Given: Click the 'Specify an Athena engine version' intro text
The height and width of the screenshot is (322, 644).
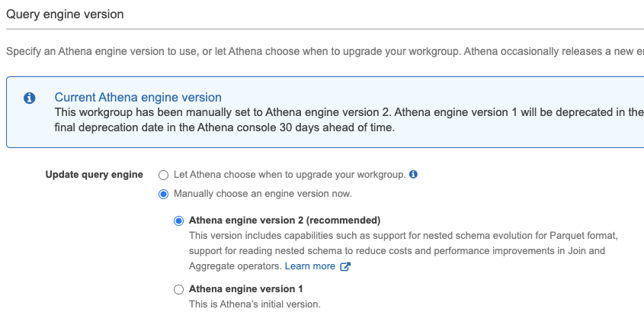Looking at the screenshot, I should click(x=305, y=52).
